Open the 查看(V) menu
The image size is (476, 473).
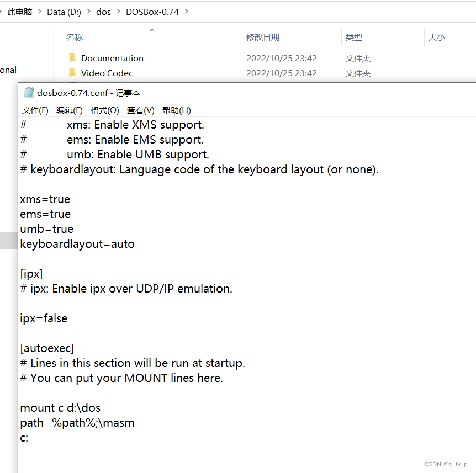[140, 110]
